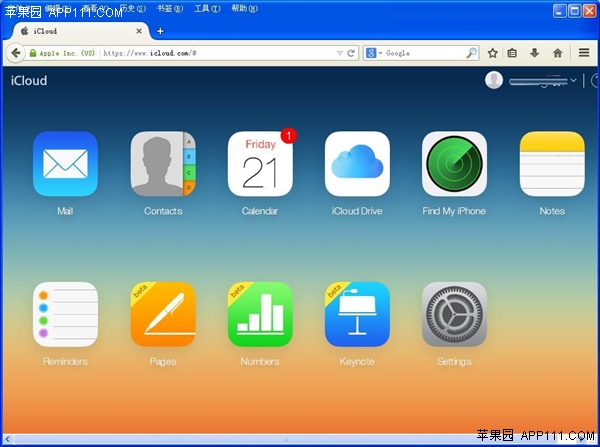Open Calendar showing Friday 21
This screenshot has width=600, height=447.
(x=260, y=164)
